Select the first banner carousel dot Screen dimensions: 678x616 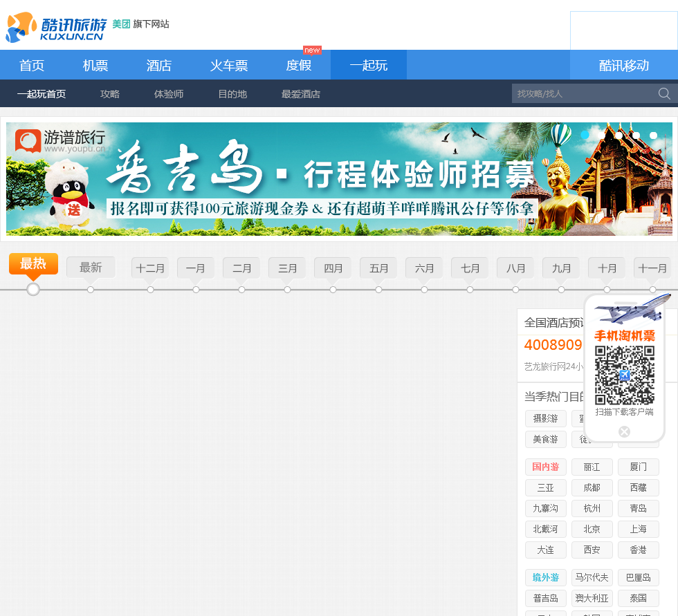click(585, 136)
